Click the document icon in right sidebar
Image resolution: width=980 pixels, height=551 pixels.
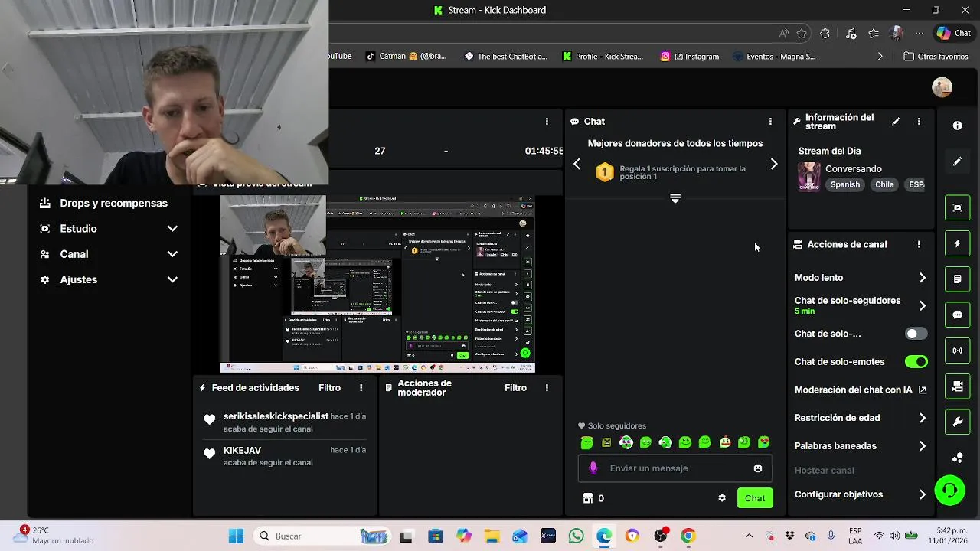click(x=957, y=279)
